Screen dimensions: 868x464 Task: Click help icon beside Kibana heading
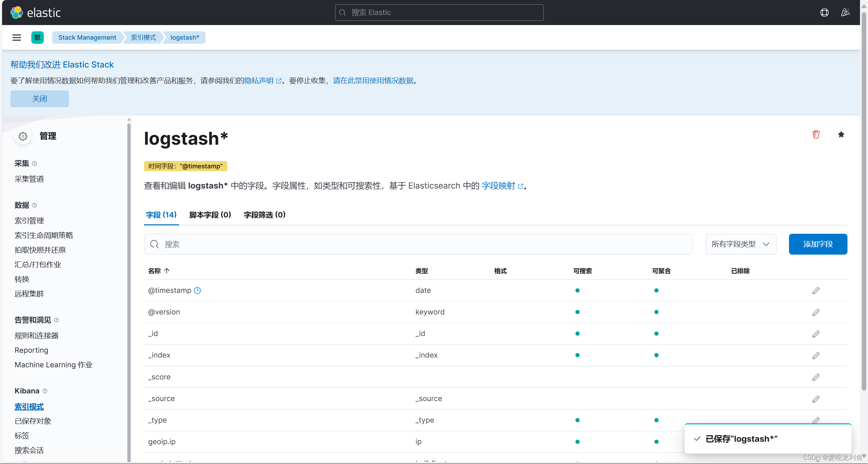[x=45, y=391]
